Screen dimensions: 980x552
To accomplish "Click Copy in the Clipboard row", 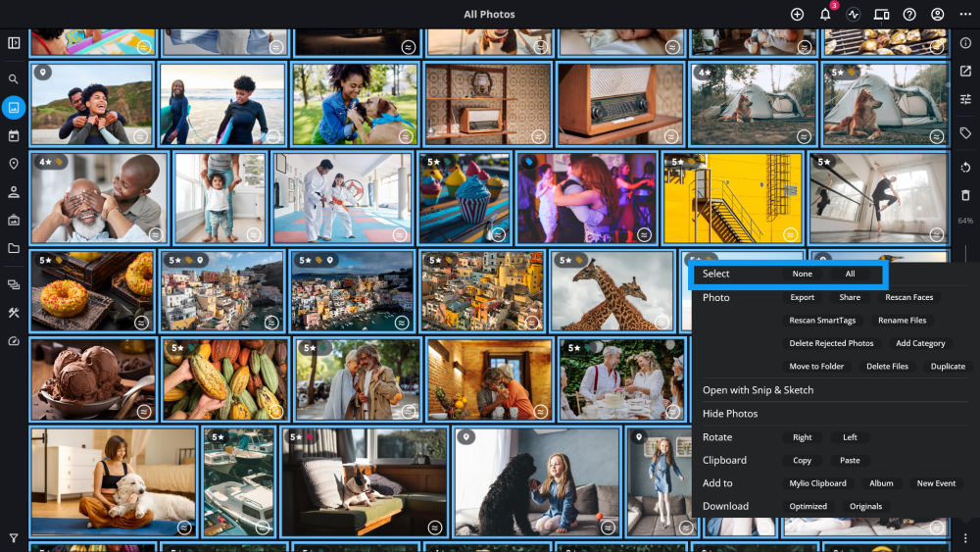I will (802, 460).
